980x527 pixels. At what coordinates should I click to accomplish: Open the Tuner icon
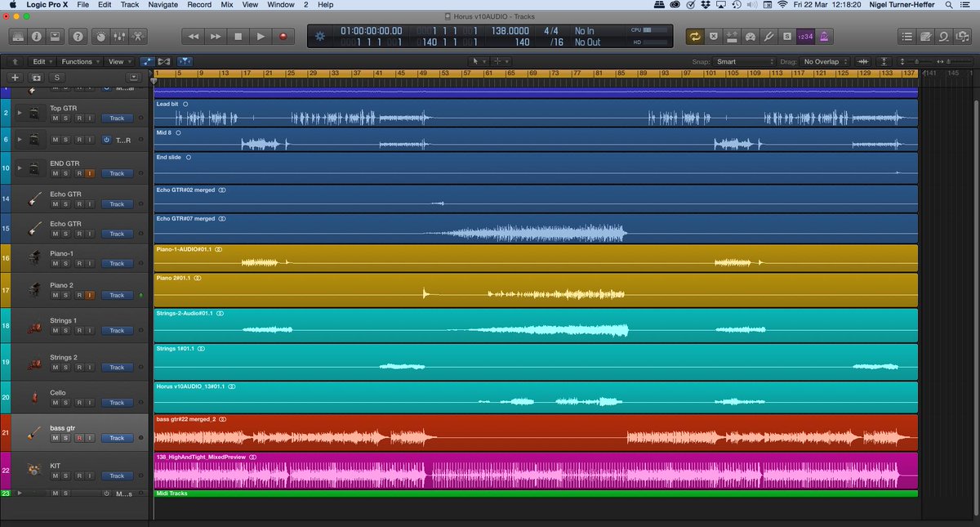(767, 37)
